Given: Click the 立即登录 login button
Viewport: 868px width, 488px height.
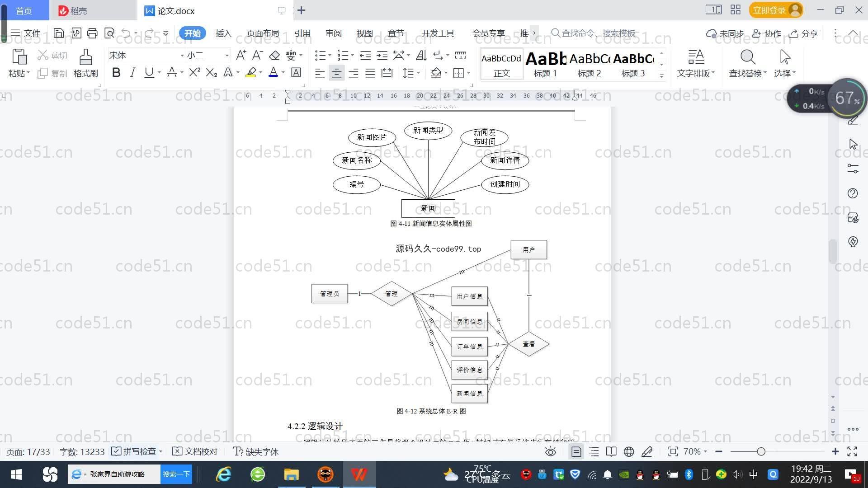Looking at the screenshot, I should point(776,10).
